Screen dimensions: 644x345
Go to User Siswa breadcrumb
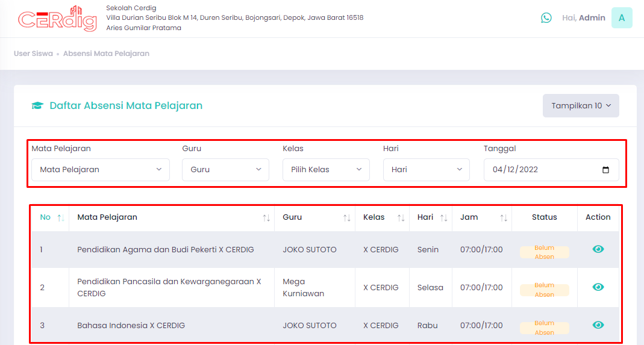(33, 54)
